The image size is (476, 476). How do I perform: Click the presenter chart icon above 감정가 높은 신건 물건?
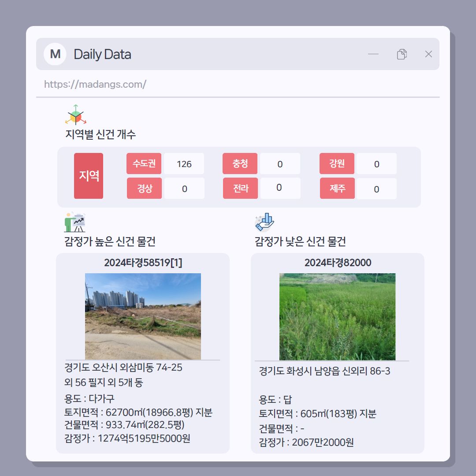(75, 222)
